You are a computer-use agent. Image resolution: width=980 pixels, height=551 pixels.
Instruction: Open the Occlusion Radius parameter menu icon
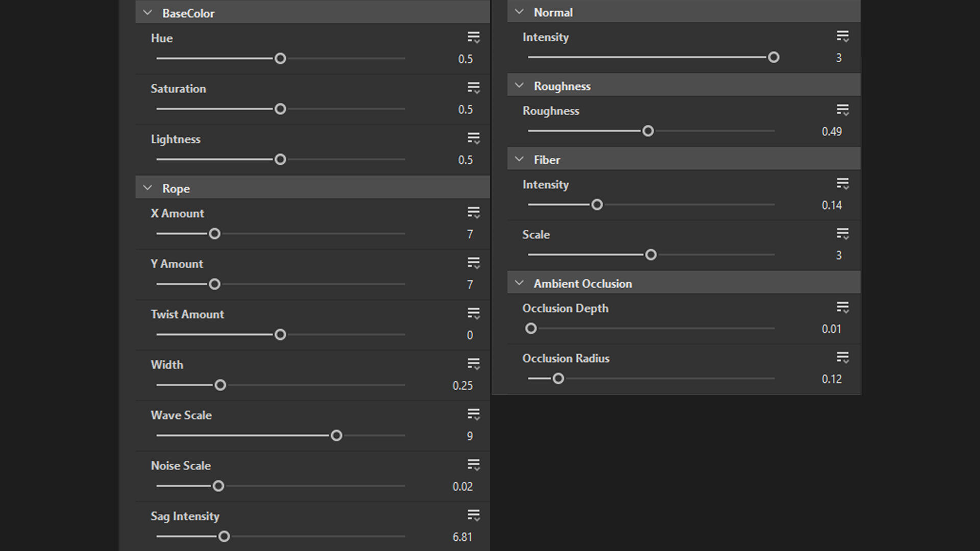842,358
